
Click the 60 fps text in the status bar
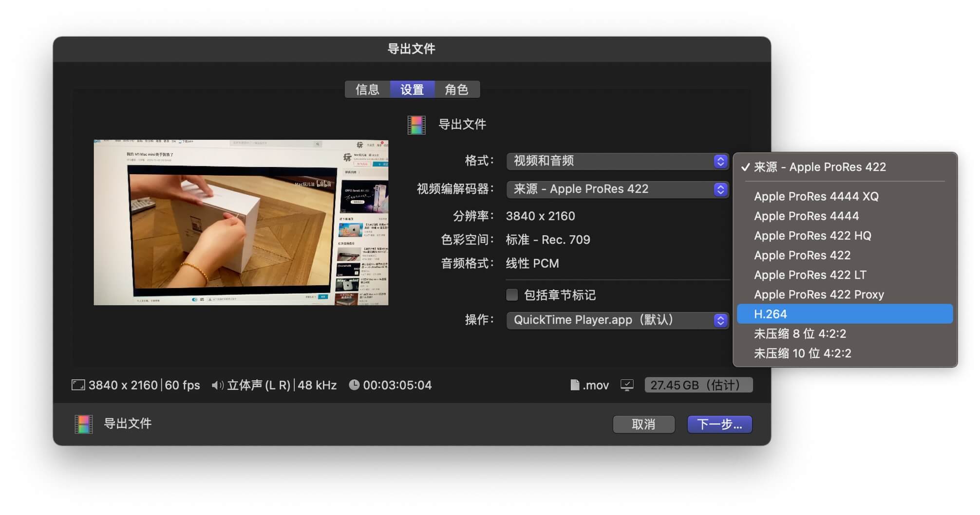(x=182, y=386)
